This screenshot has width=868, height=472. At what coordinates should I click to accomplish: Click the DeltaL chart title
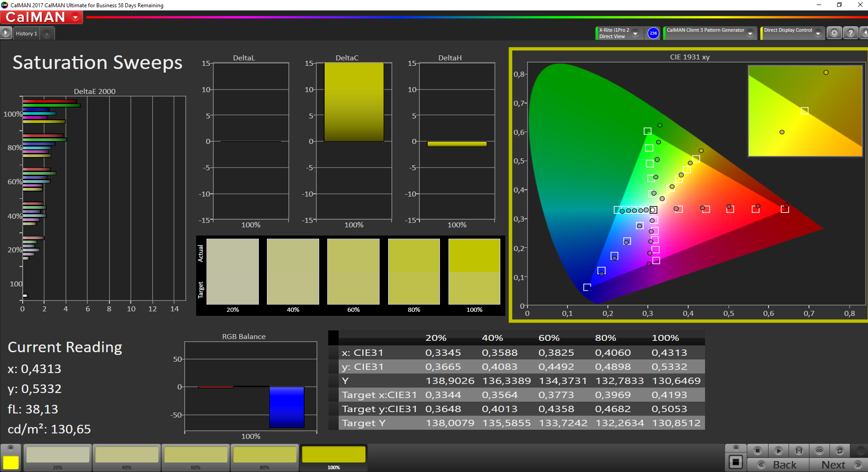[244, 58]
